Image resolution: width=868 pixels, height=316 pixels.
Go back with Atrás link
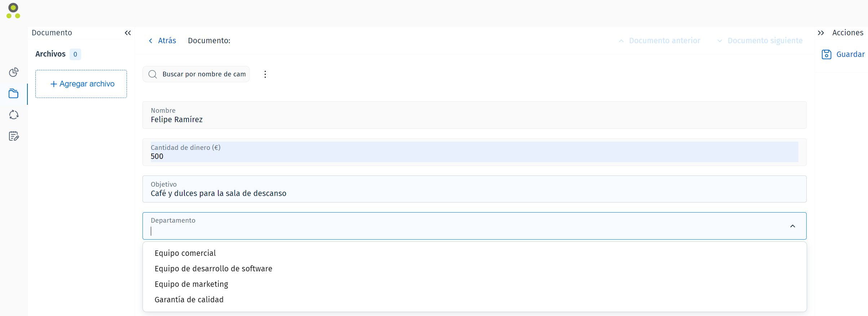coord(167,41)
